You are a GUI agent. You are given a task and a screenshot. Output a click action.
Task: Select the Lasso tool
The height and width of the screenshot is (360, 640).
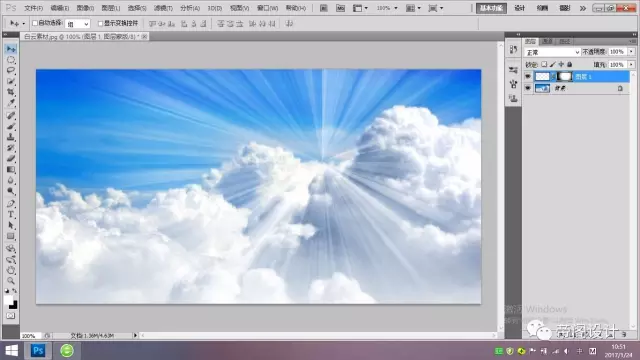[x=11, y=71]
